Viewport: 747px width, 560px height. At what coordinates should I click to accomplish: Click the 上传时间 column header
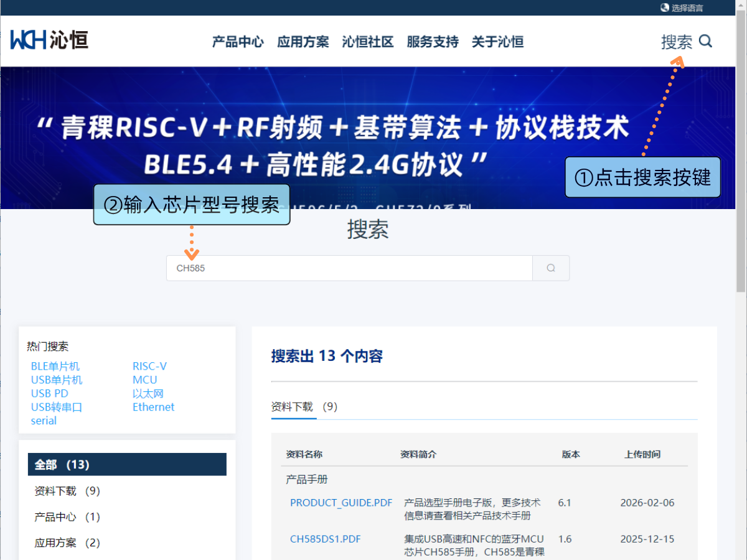point(642,454)
